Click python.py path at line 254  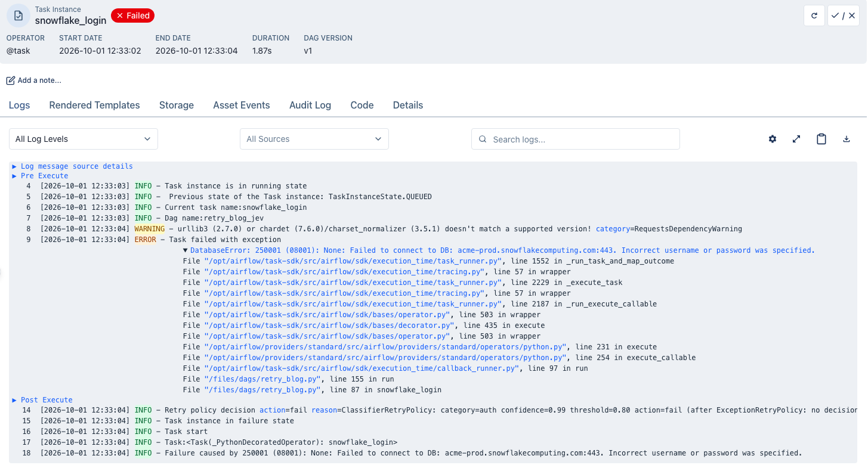(385, 358)
